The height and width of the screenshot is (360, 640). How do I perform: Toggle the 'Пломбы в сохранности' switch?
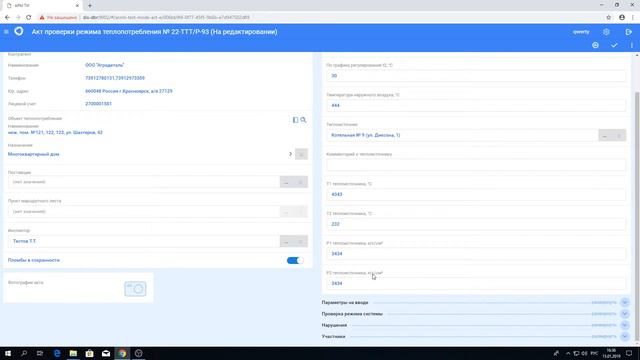point(295,260)
